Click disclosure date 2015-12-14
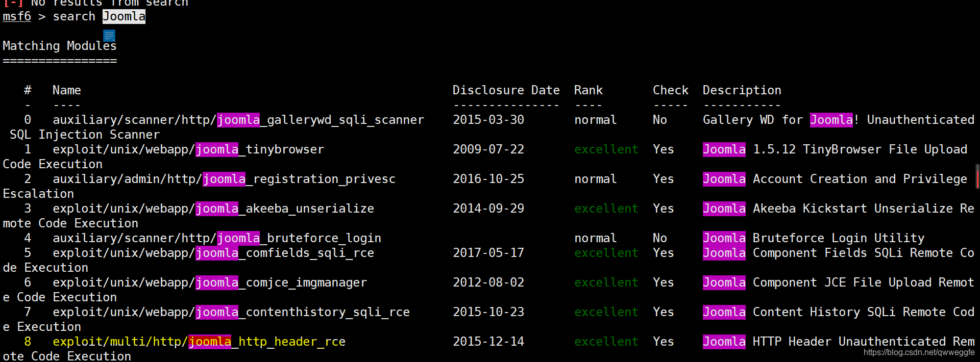The height and width of the screenshot is (362, 980). pos(488,342)
